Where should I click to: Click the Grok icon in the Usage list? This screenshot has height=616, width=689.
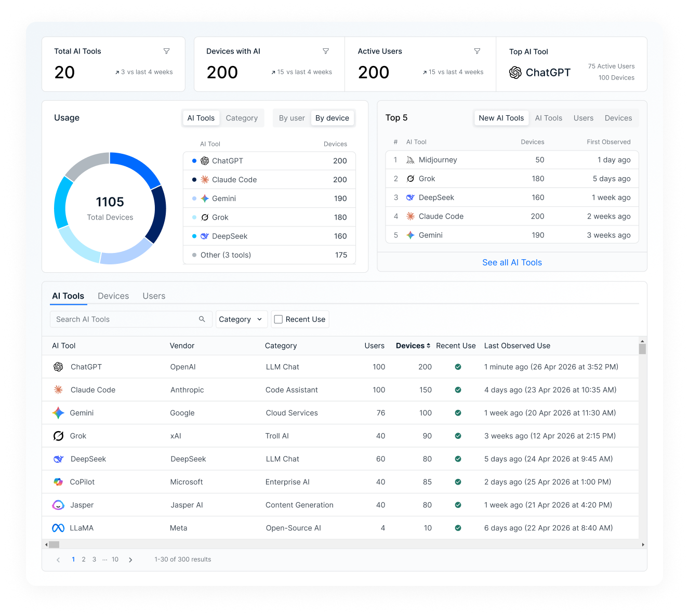(x=205, y=217)
